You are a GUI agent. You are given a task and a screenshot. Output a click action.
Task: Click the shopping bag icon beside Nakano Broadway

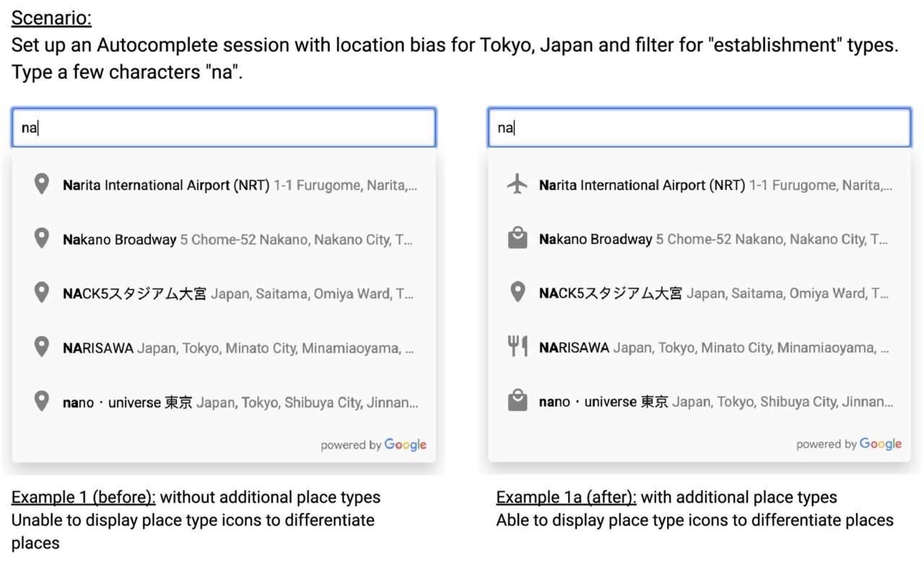(x=517, y=239)
